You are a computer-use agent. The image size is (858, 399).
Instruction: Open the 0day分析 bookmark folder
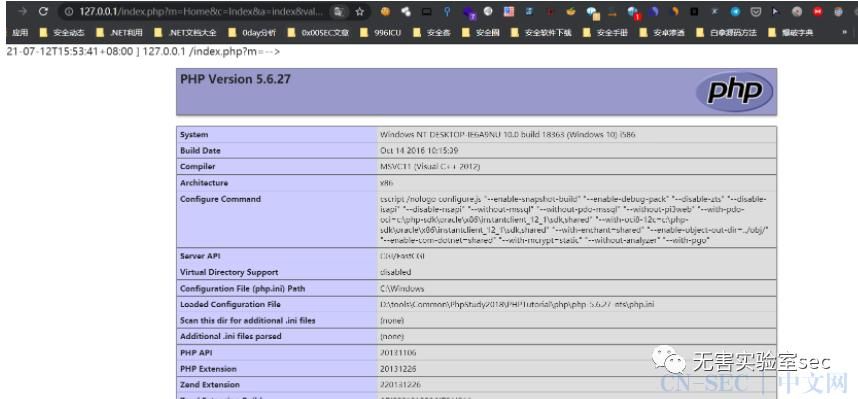click(x=252, y=33)
